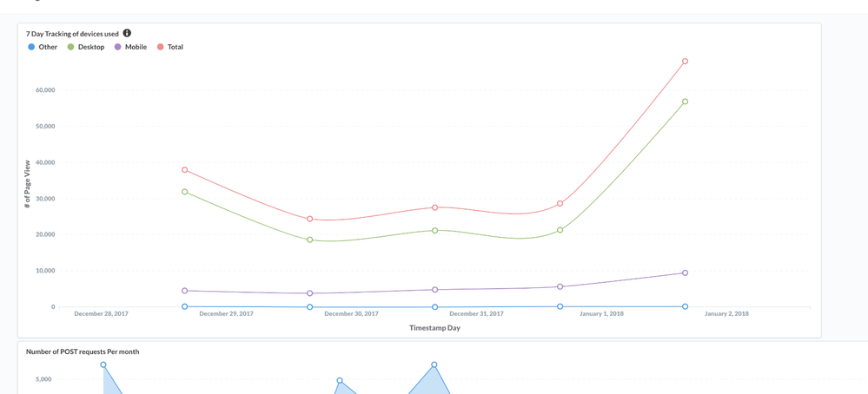This screenshot has width=868, height=394.
Task: Click the rightmost peak point in POST requests chart
Action: [434, 365]
